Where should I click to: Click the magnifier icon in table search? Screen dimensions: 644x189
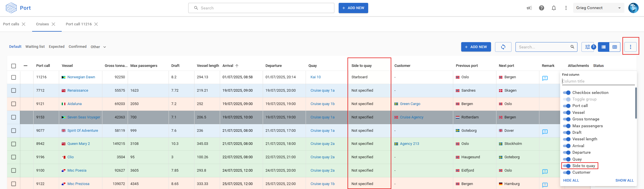(x=572, y=47)
